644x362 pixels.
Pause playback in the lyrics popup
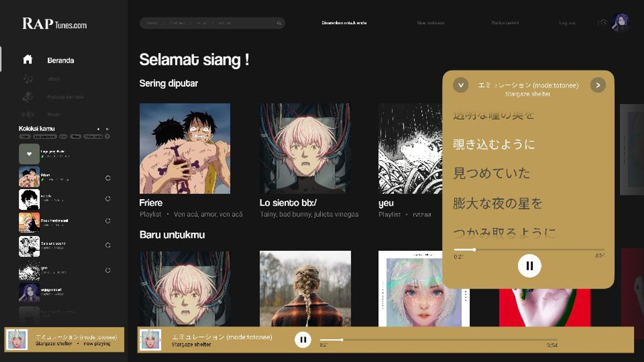[529, 266]
